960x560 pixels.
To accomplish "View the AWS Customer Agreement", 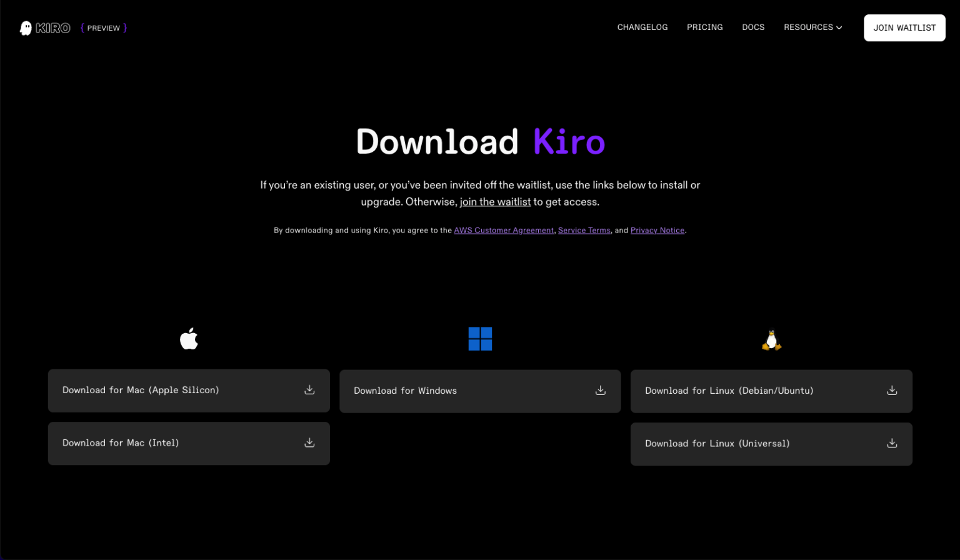I will coord(504,230).
